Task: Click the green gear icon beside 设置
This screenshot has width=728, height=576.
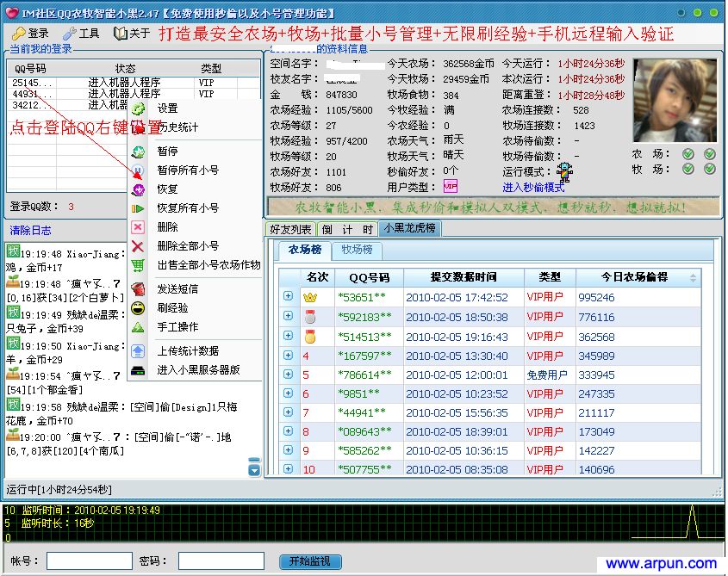Action: pos(138,109)
